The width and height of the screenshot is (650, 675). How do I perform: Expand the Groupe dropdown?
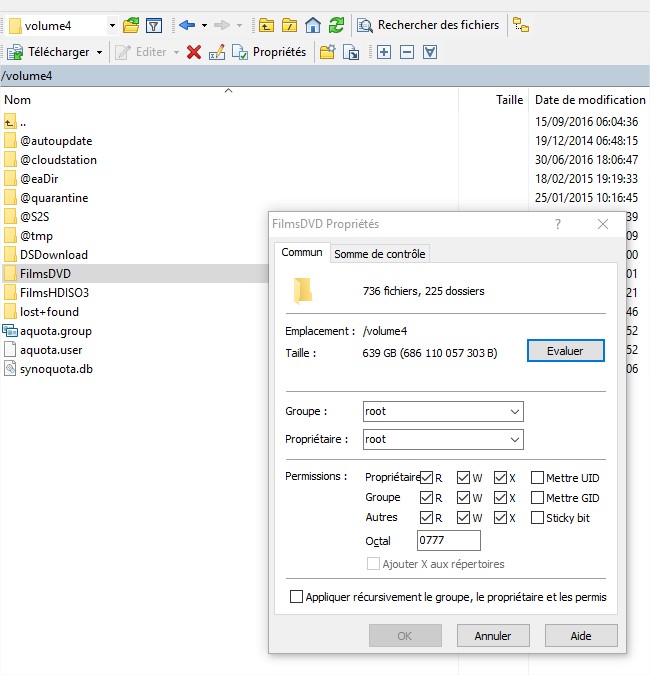pyautogui.click(x=515, y=411)
